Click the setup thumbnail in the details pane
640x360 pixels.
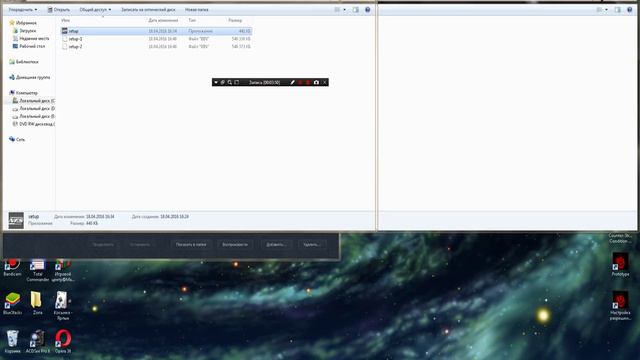point(16,220)
